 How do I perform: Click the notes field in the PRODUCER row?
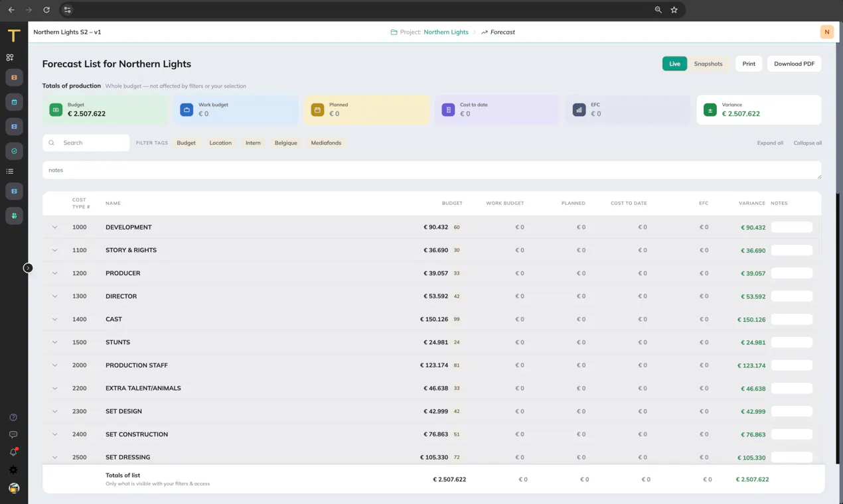click(x=792, y=273)
